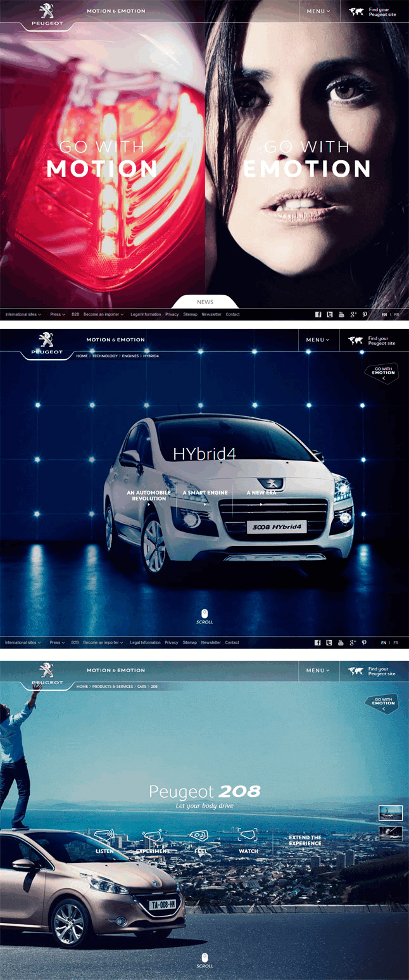The image size is (409, 980).
Task: Open Newsletter link in HYbrid4 page footer
Action: (211, 642)
